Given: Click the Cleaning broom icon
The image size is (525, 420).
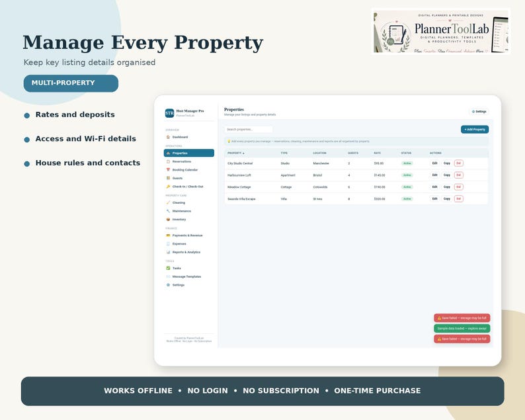Looking at the screenshot, I should 168,202.
